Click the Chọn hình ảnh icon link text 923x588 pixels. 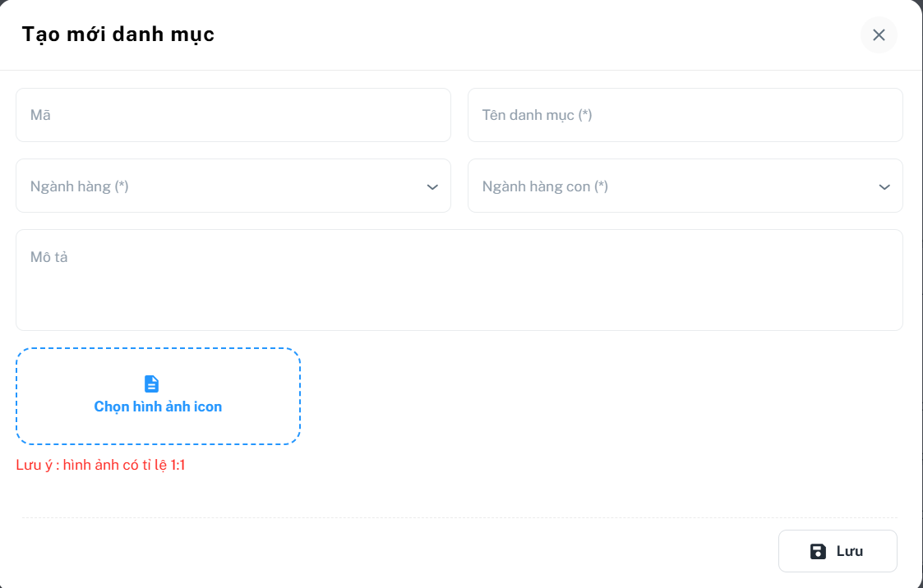point(158,407)
